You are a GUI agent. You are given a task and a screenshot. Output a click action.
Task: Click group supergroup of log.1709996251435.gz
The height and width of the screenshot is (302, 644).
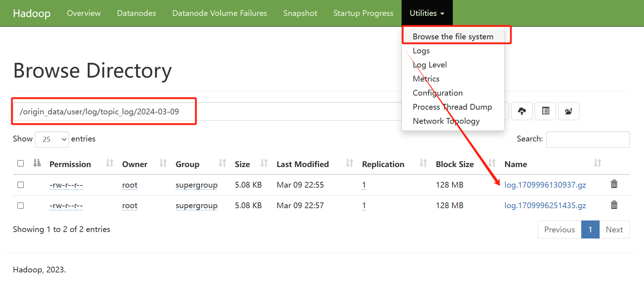point(197,206)
